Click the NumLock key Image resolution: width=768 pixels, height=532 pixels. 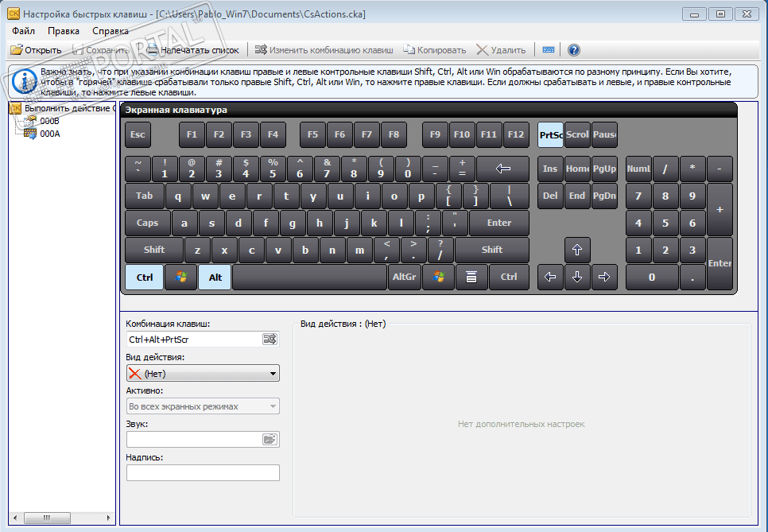tap(638, 169)
